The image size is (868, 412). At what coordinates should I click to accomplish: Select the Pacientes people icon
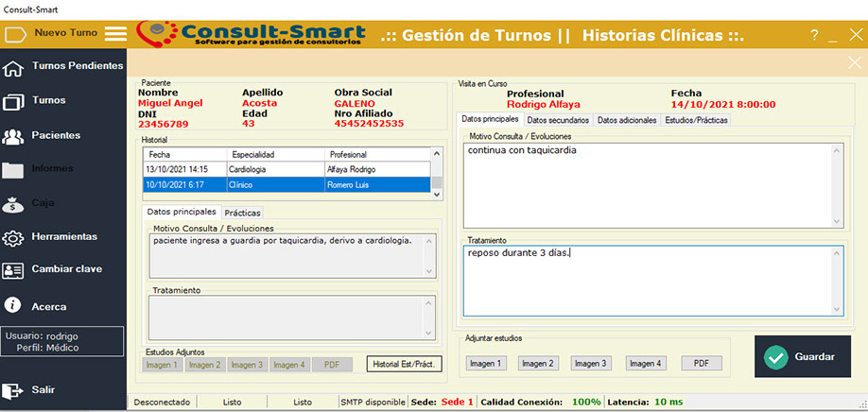[13, 136]
